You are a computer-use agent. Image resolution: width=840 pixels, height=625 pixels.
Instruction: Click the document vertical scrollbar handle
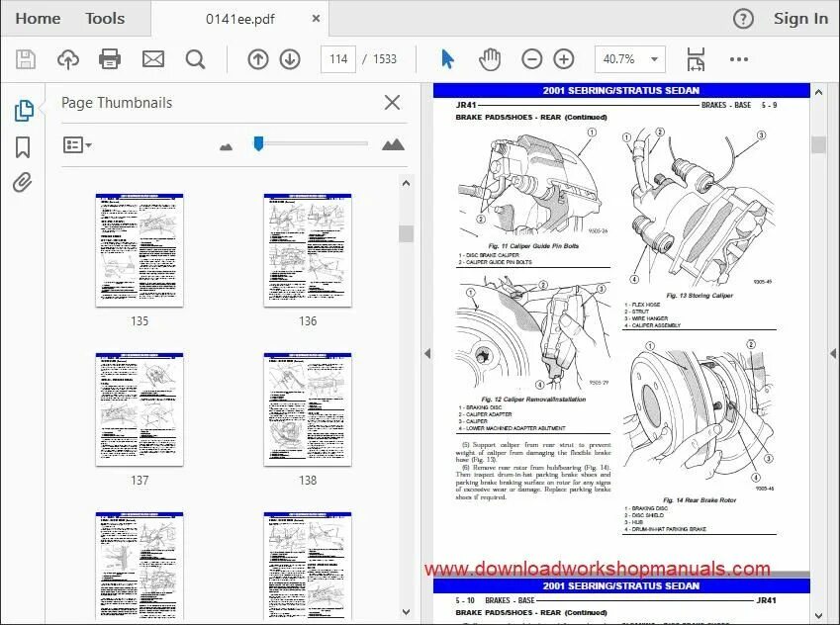point(818,144)
